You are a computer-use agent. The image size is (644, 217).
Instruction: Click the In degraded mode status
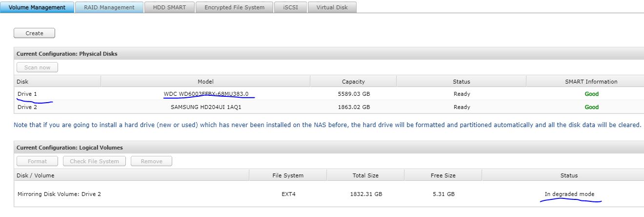click(x=569, y=194)
